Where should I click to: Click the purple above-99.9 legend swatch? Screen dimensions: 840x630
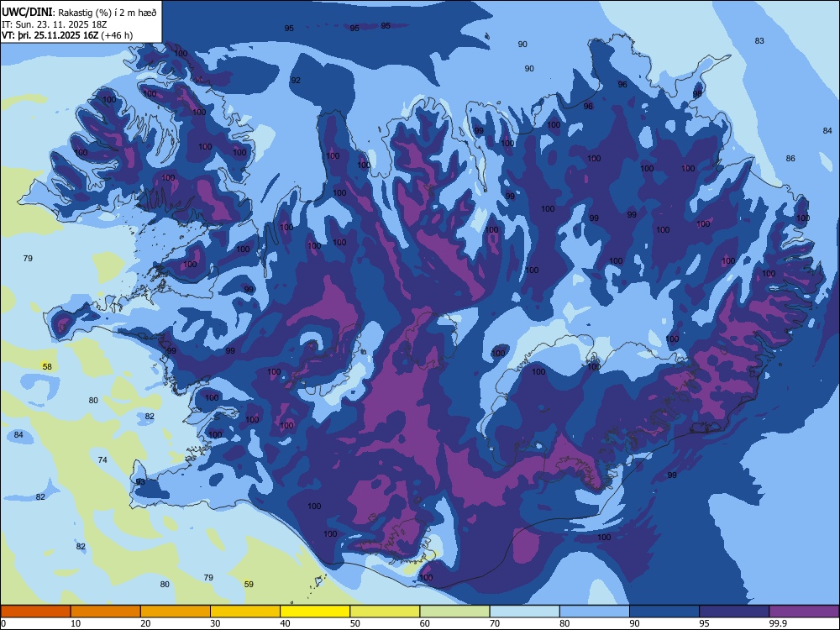pyautogui.click(x=804, y=612)
